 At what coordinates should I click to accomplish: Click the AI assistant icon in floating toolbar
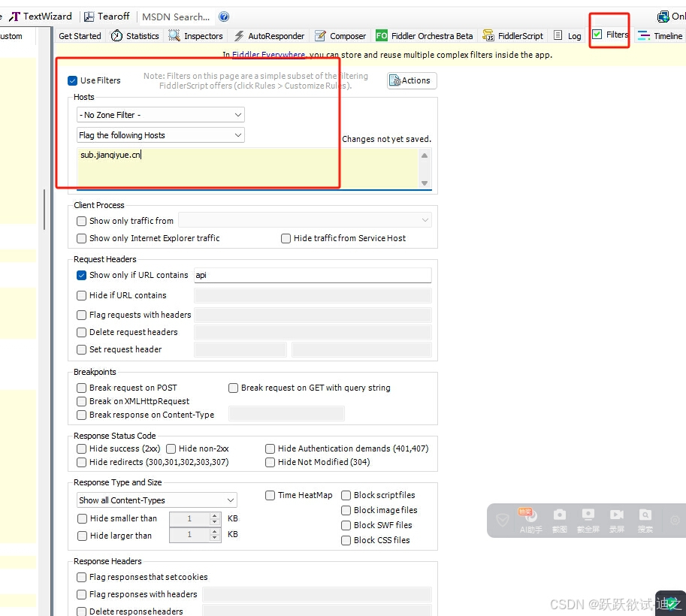[x=530, y=521]
